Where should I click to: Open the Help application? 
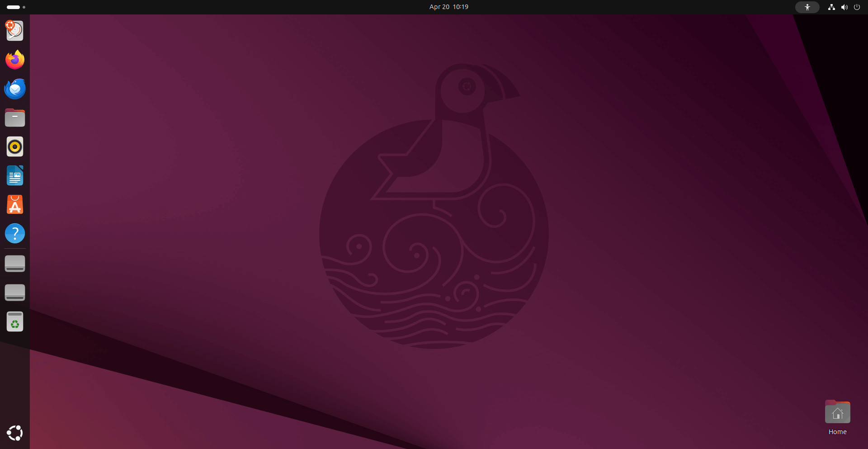pyautogui.click(x=15, y=233)
